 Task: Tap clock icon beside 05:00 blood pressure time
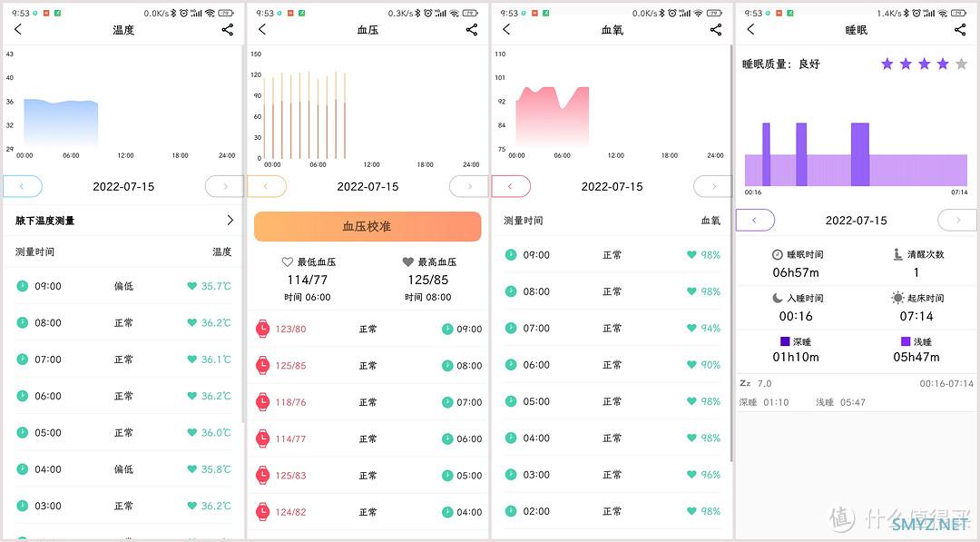pos(447,476)
